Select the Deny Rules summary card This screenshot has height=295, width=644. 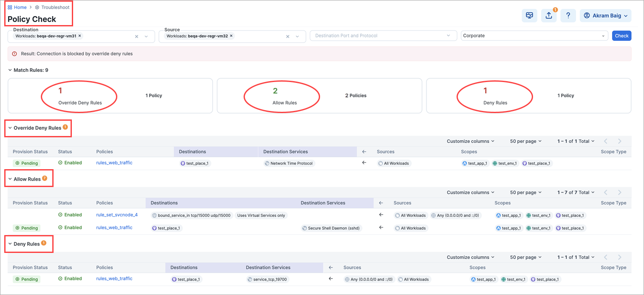pyautogui.click(x=529, y=96)
